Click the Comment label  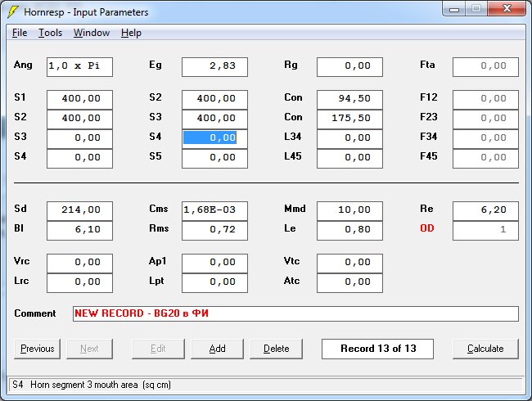click(x=35, y=313)
